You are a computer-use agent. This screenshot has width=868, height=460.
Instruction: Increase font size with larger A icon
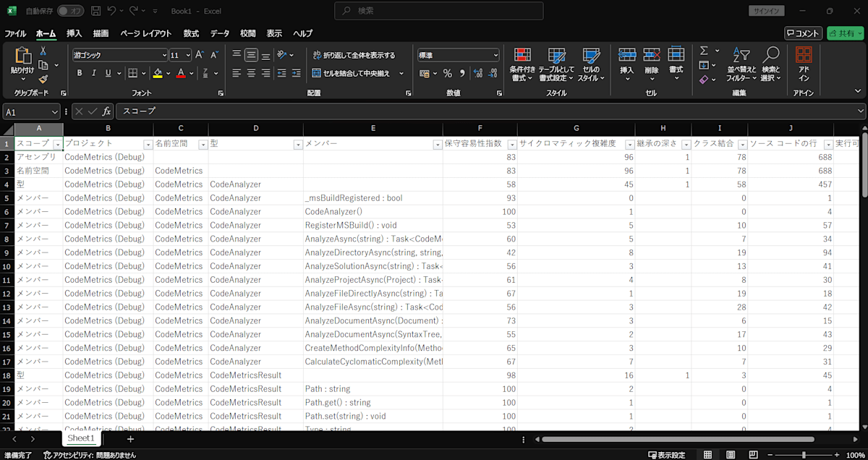[200, 55]
